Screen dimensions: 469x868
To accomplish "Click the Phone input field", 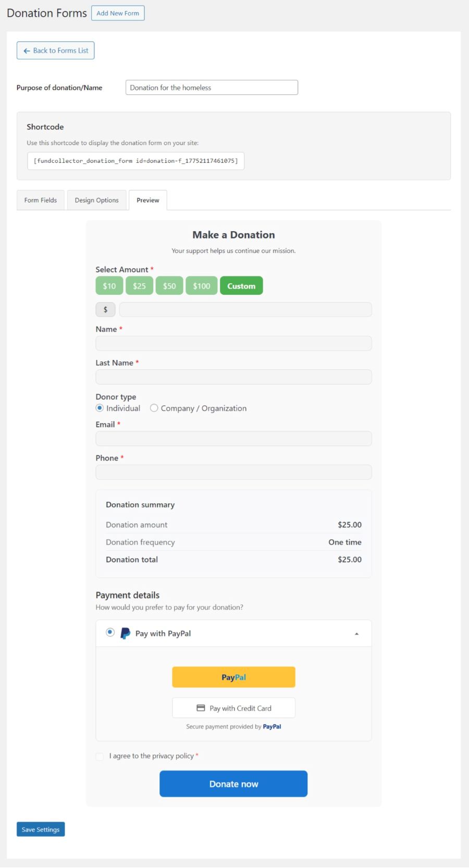I will [233, 472].
